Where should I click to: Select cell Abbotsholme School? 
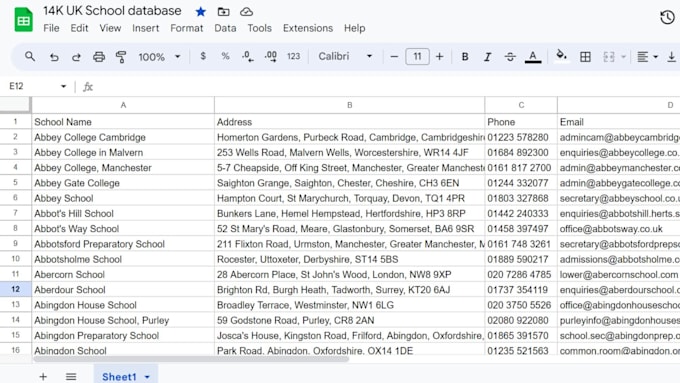click(123, 259)
